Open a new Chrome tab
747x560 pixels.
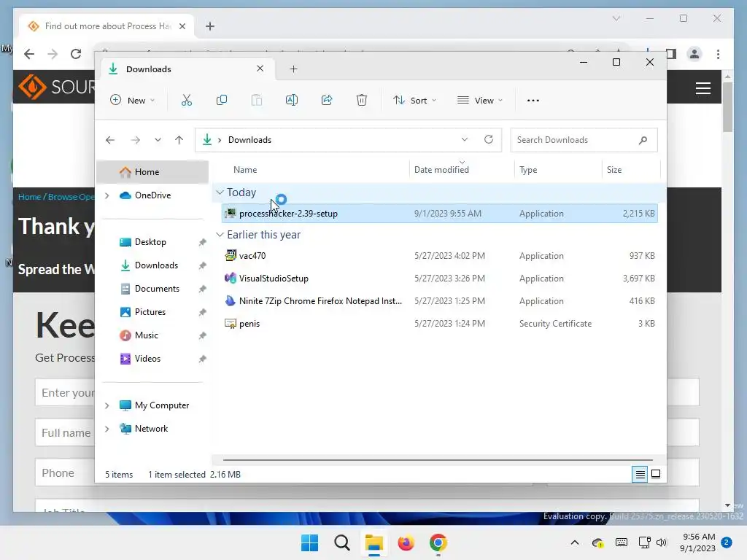(210, 26)
